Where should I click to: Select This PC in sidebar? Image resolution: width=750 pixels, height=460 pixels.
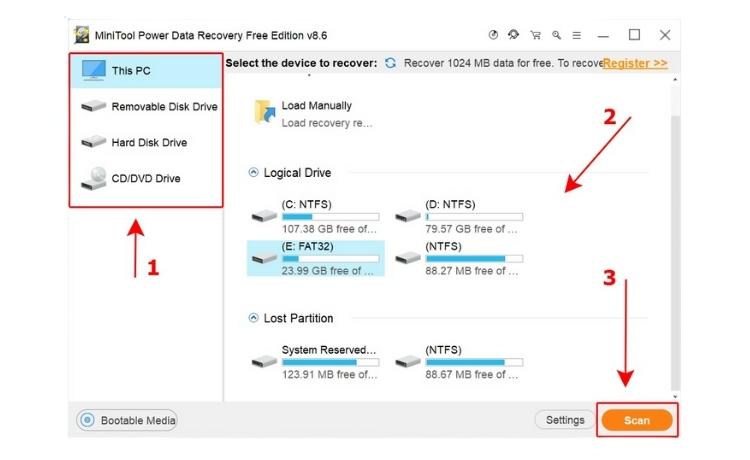point(146,71)
